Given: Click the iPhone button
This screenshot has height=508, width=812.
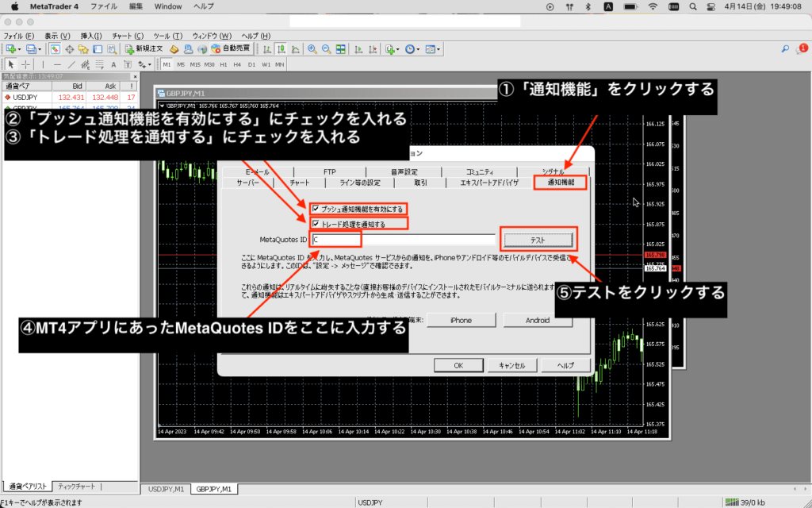Looking at the screenshot, I should pyautogui.click(x=461, y=321).
